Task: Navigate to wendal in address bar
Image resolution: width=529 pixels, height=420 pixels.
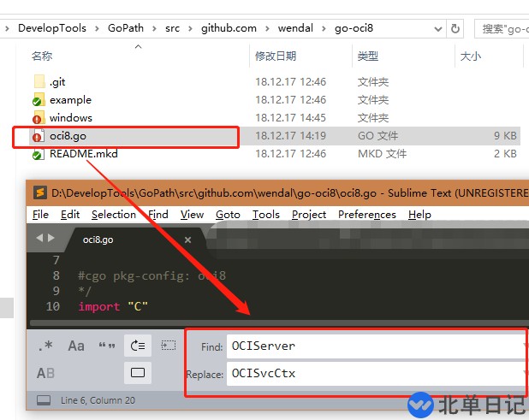Action: (295, 28)
